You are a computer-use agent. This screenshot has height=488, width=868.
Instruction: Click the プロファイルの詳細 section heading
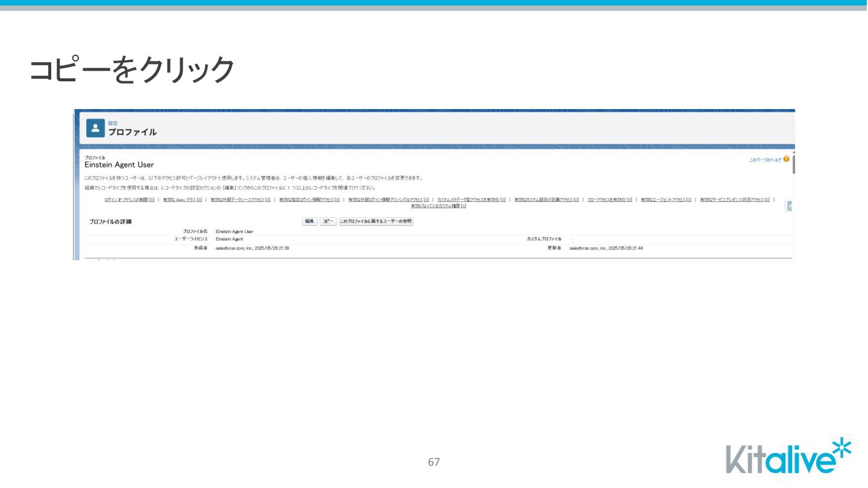point(110,222)
